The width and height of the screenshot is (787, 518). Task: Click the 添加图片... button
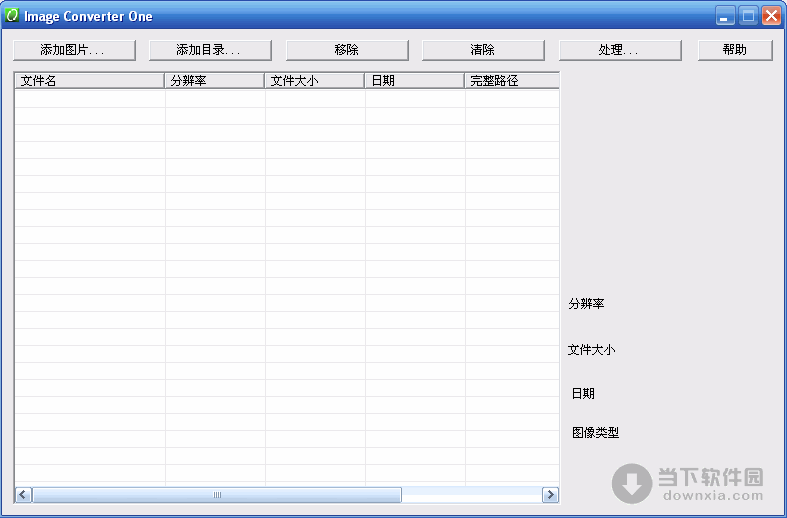pos(74,50)
